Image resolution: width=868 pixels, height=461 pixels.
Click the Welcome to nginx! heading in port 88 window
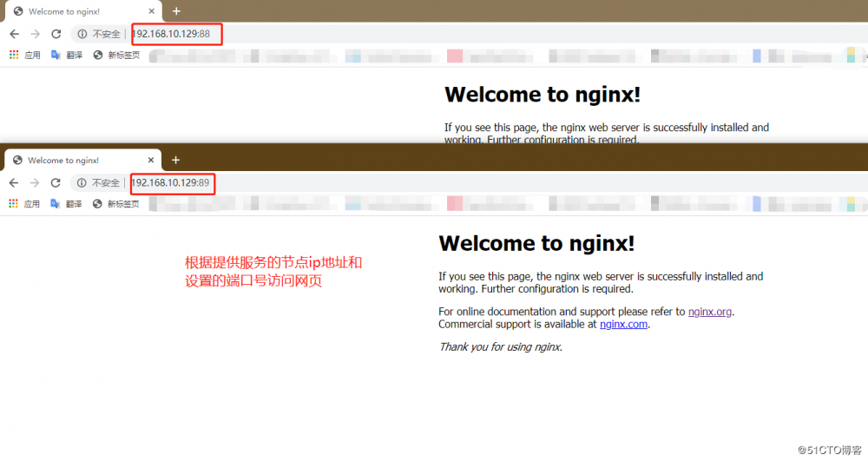click(x=542, y=95)
